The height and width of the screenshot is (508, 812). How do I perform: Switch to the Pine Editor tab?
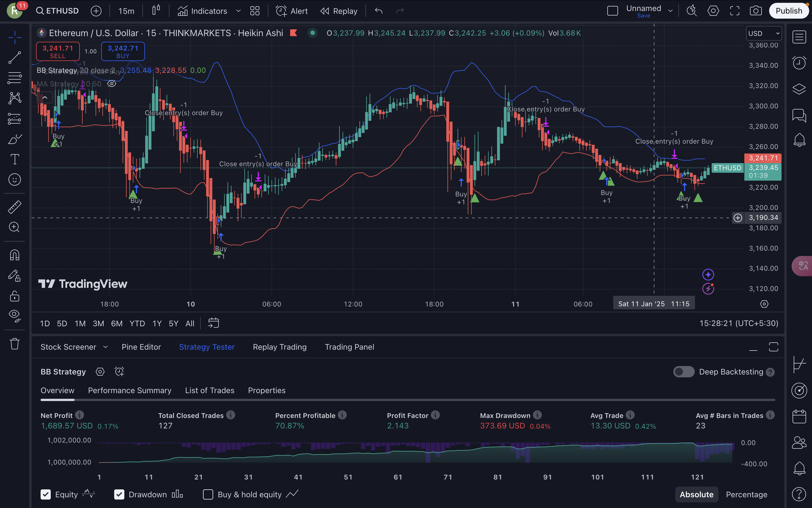point(141,347)
